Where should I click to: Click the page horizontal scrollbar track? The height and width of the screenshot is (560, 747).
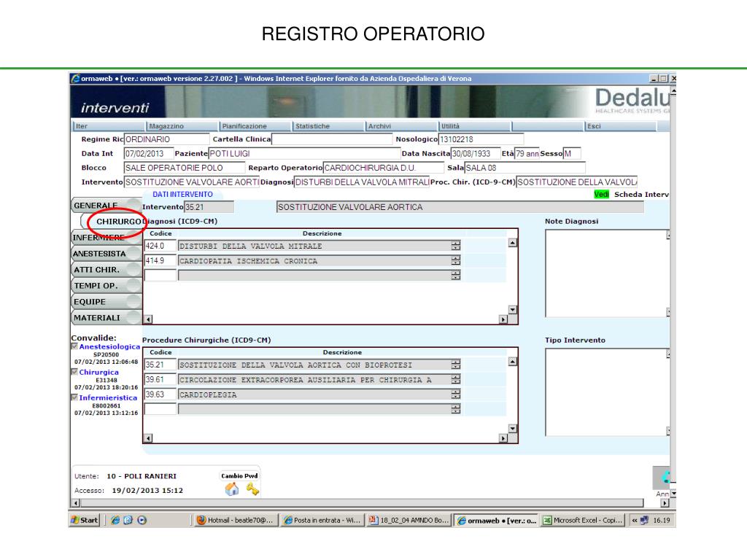point(362,503)
